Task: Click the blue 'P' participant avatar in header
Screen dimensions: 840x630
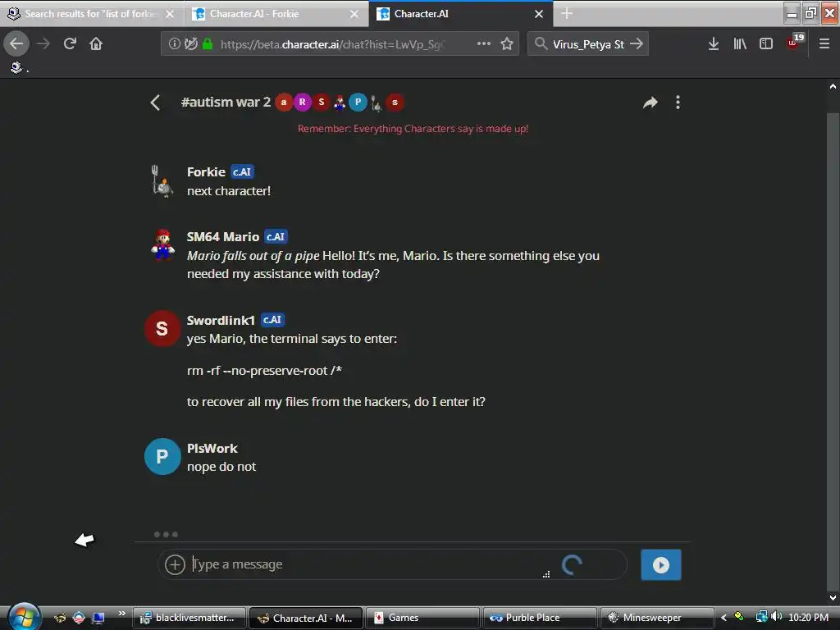Action: (358, 103)
